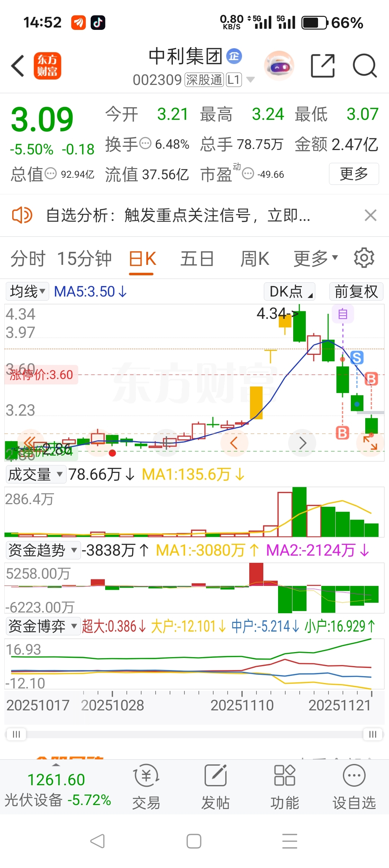389x868 pixels.
Task: Open the 功能 menu
Action: (285, 787)
